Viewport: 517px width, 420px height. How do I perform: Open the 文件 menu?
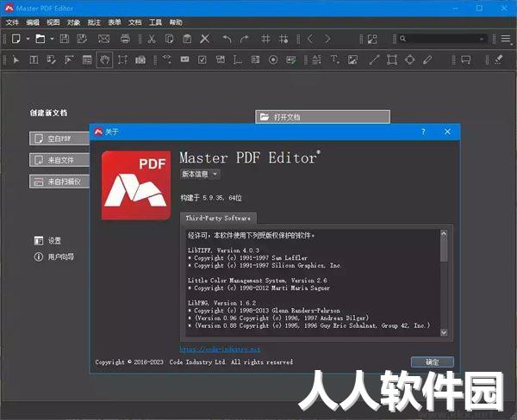12,22
